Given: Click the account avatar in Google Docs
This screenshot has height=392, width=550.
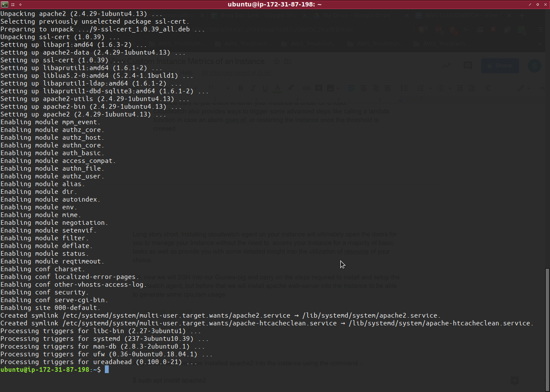Looking at the screenshot, I should [535, 66].
